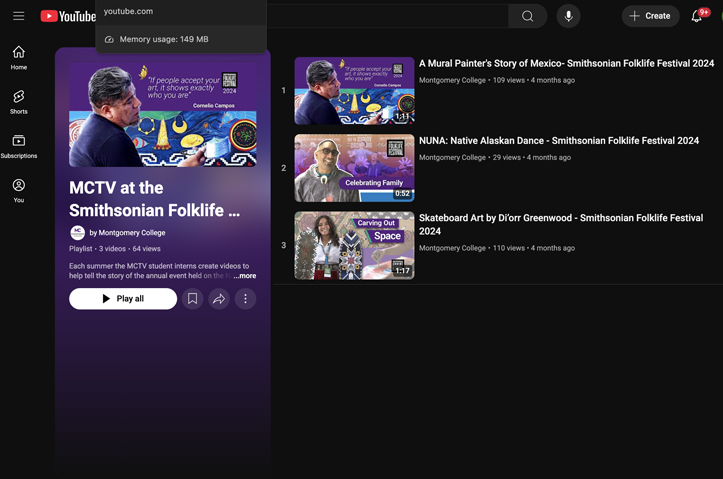723x479 pixels.
Task: Open title A Mural Painter's Story of Mexico
Action: tap(566, 64)
